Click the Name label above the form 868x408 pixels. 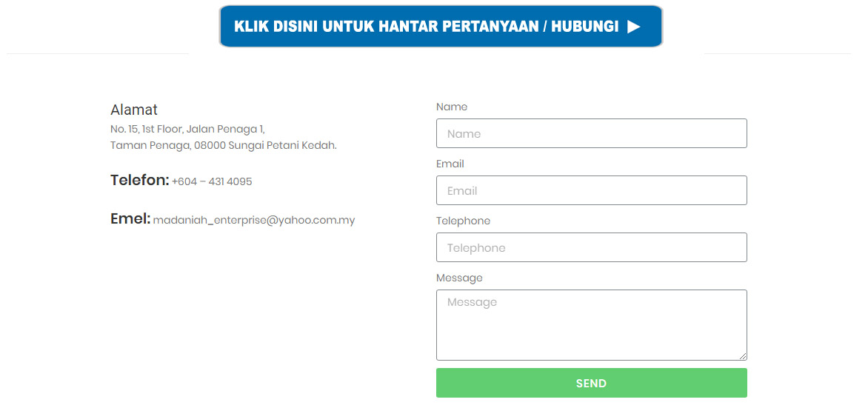(x=452, y=107)
